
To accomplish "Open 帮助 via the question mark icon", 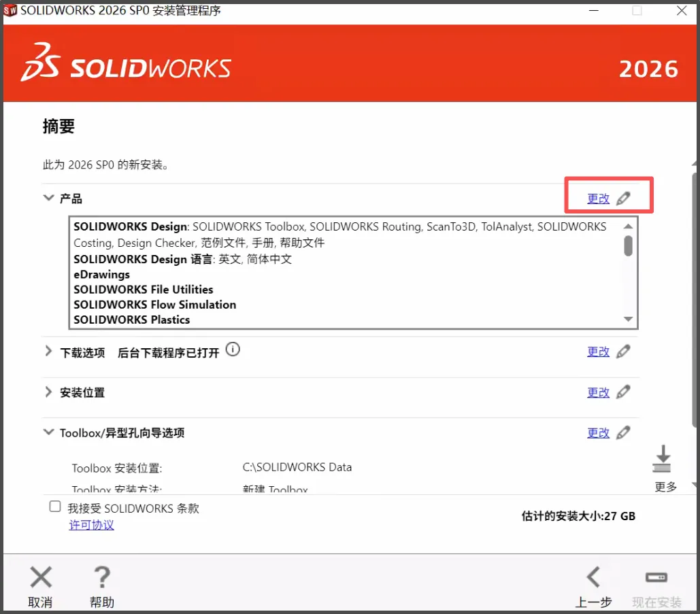I will [102, 577].
